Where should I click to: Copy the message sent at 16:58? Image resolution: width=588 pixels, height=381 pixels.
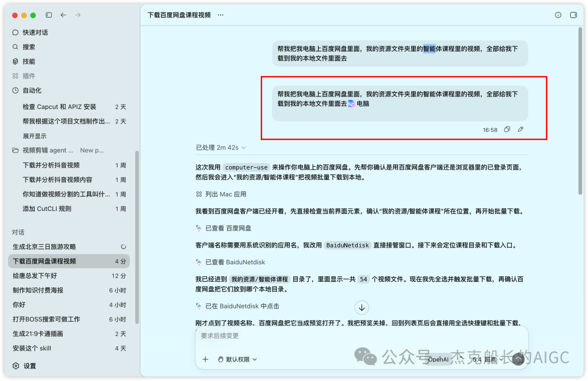(x=507, y=130)
